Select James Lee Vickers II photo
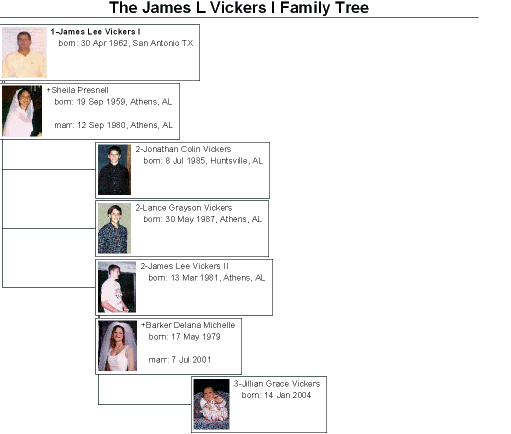Screen dimensions: 511x434 point(117,287)
